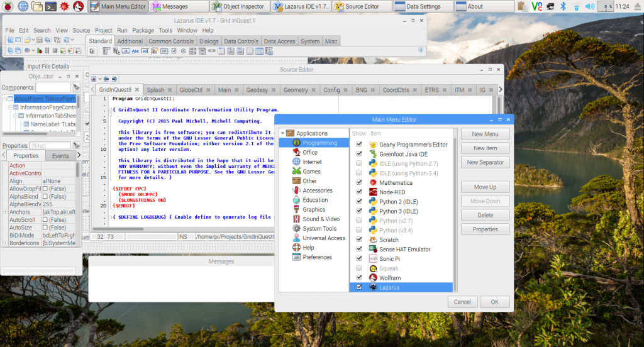Click the New Menu button

485,134
